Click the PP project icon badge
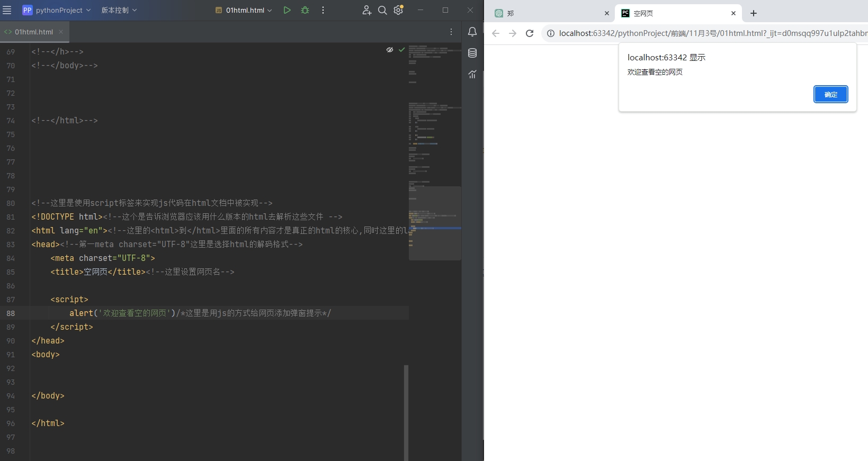This screenshot has width=868, height=461. (x=28, y=10)
